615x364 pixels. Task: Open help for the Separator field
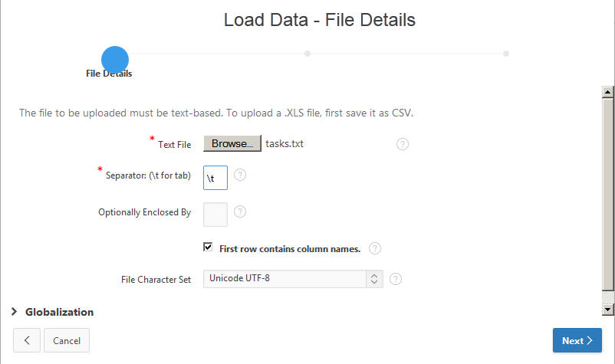[x=240, y=175]
